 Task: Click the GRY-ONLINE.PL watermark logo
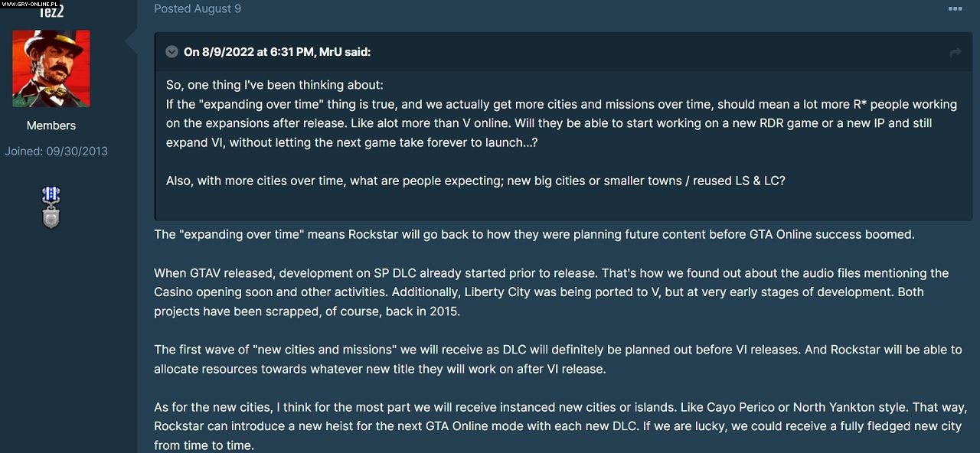coord(29,5)
